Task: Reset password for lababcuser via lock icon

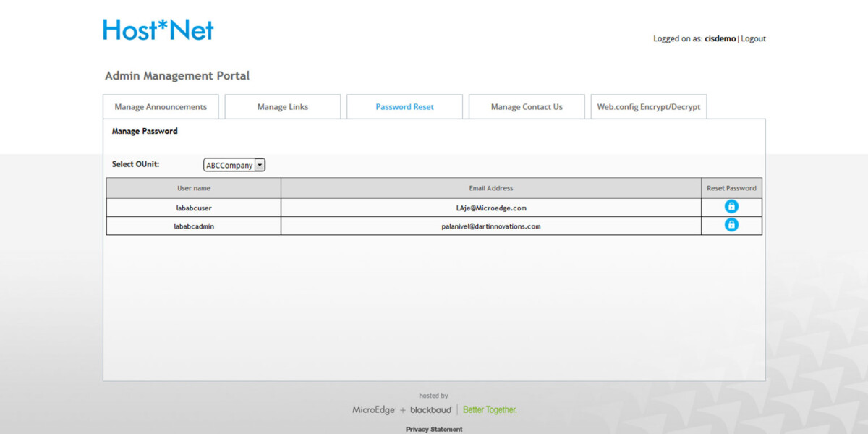Action: [x=731, y=207]
